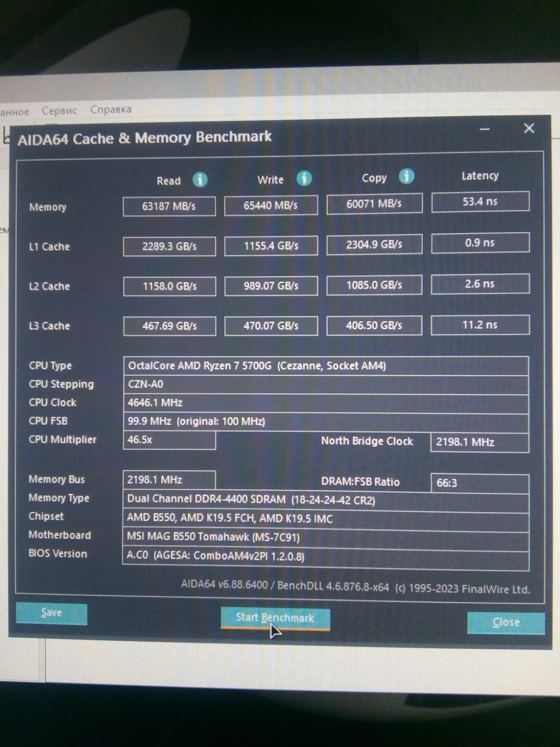Screen dimensions: 560x747
Task: Select L1 Cache read value 2289.3 GB/s
Action: tap(169, 247)
